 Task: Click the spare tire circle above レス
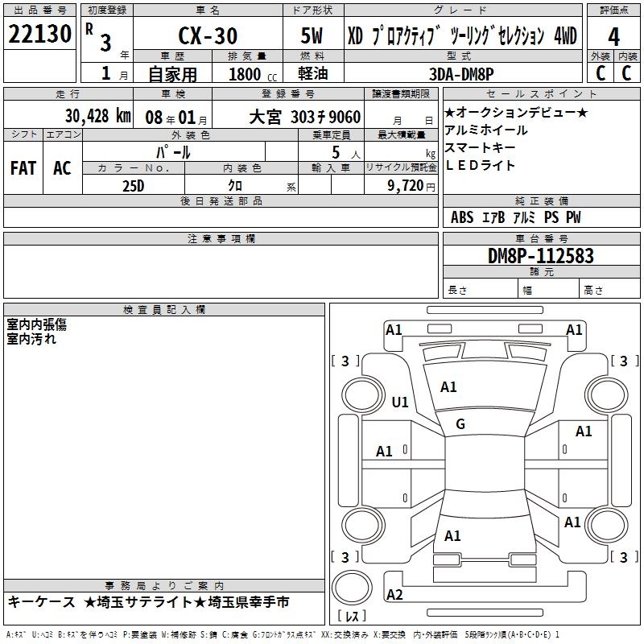coord(352,588)
